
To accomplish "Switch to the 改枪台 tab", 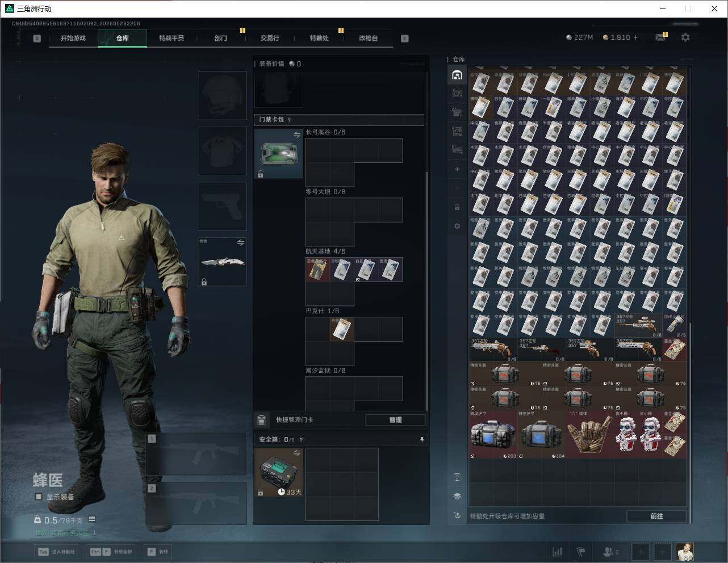I will click(368, 38).
